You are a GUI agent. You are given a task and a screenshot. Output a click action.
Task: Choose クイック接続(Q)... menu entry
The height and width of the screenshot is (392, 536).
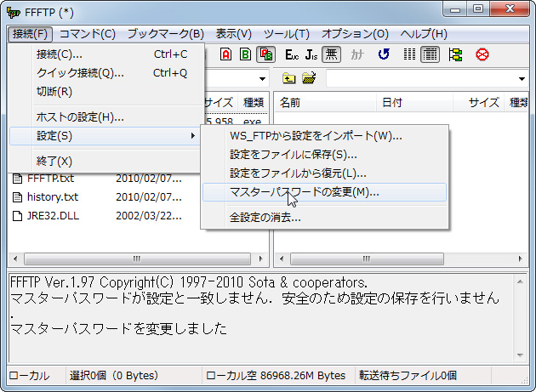click(x=105, y=73)
